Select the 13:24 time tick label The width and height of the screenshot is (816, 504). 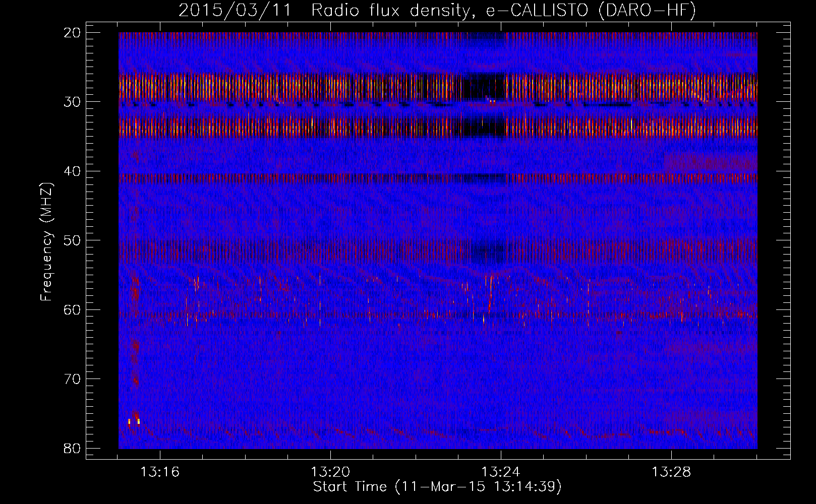pos(501,472)
